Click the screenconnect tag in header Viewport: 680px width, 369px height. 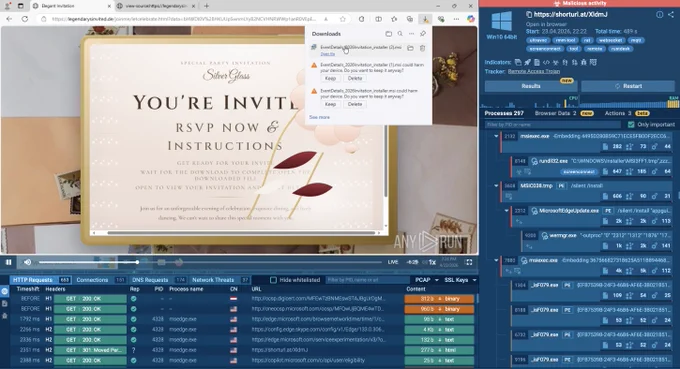pos(545,49)
